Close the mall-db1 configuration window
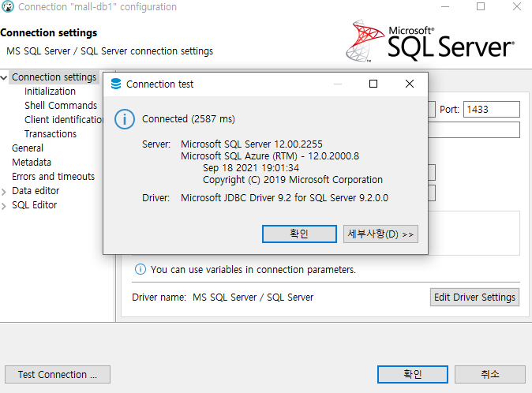This screenshot has height=393, width=532. point(517,6)
